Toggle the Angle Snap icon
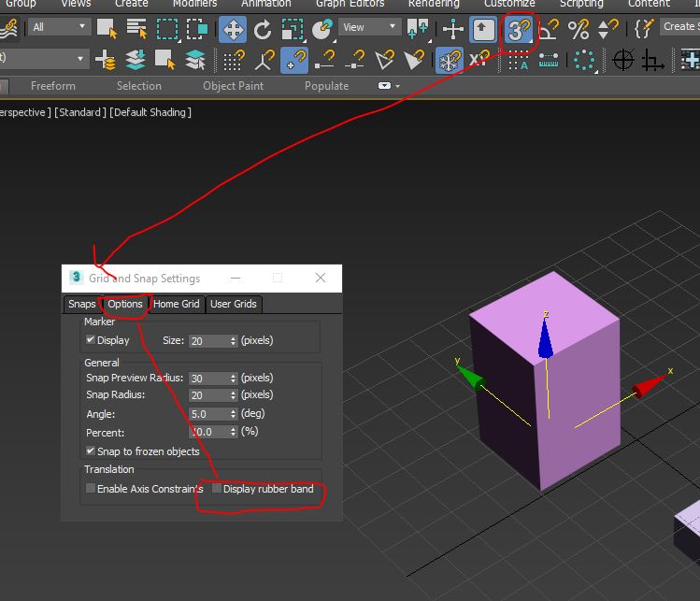Image resolution: width=700 pixels, height=601 pixels. pyautogui.click(x=550, y=30)
